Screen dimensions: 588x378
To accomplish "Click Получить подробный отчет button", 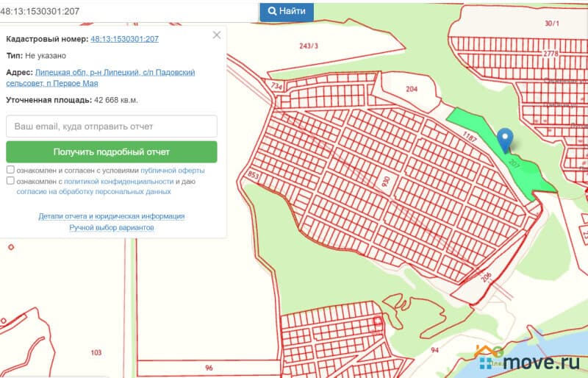I will [x=112, y=152].
